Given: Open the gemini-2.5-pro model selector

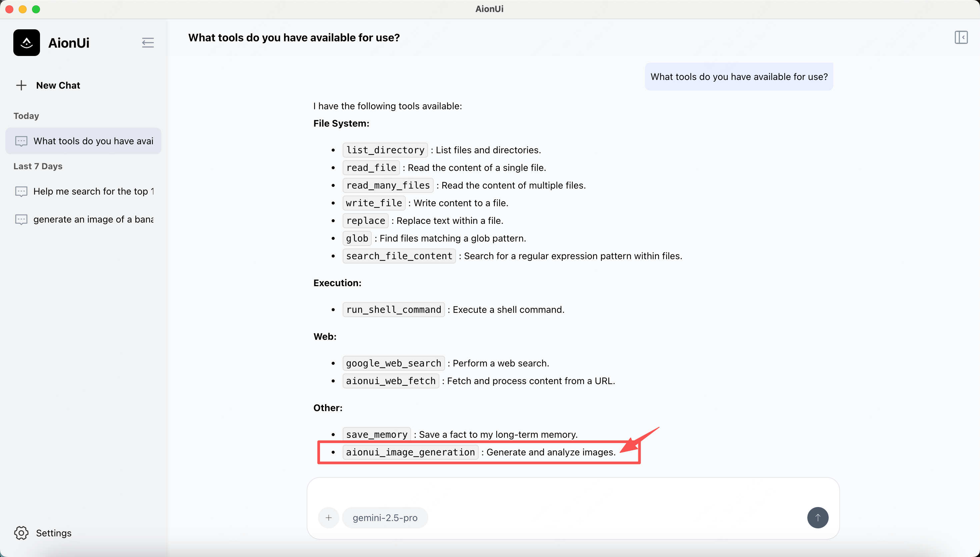Looking at the screenshot, I should (385, 518).
